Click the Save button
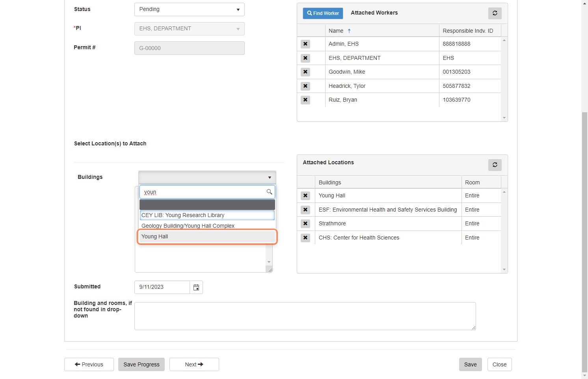 click(471, 364)
